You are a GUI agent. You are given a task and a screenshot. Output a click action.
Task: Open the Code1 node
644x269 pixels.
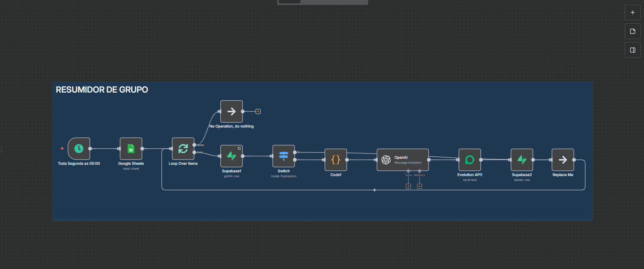(336, 160)
